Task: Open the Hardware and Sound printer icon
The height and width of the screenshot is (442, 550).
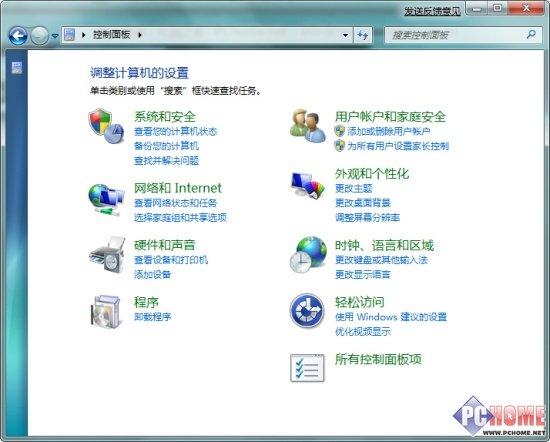Action: click(x=107, y=255)
